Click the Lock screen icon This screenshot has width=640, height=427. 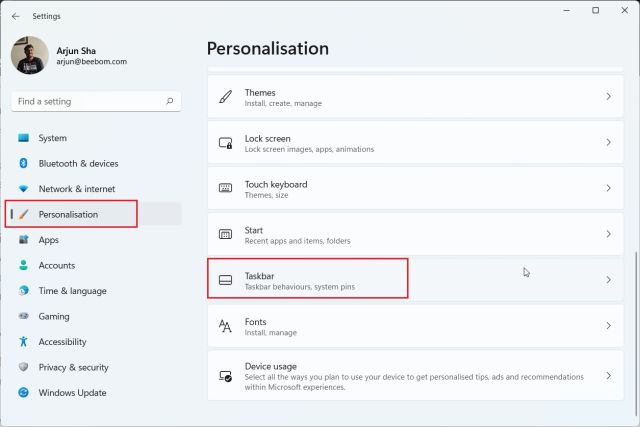225,142
